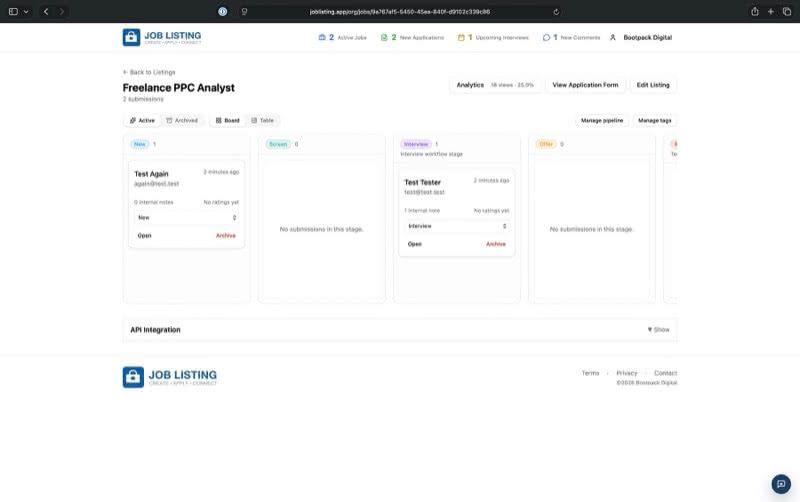Click Manage pipeline button
Image resolution: width=800 pixels, height=502 pixels.
tap(602, 120)
